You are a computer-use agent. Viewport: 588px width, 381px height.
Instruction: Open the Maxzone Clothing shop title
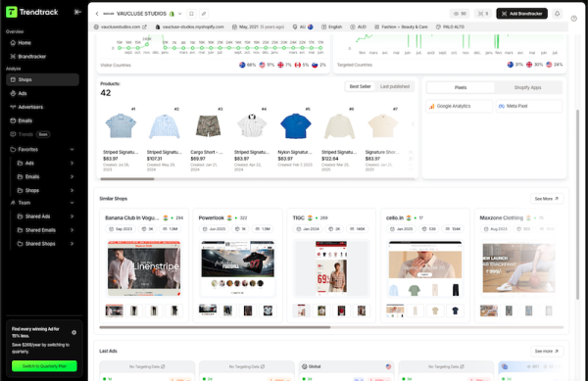pyautogui.click(x=502, y=218)
